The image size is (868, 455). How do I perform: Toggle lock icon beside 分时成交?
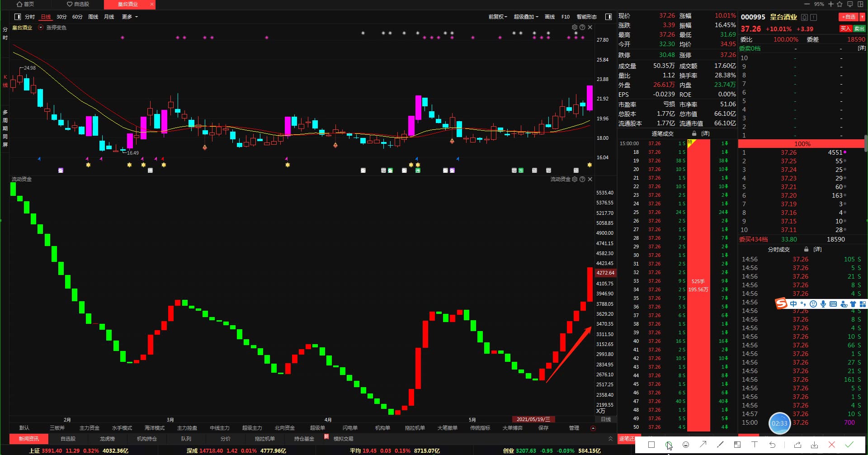[x=806, y=249]
